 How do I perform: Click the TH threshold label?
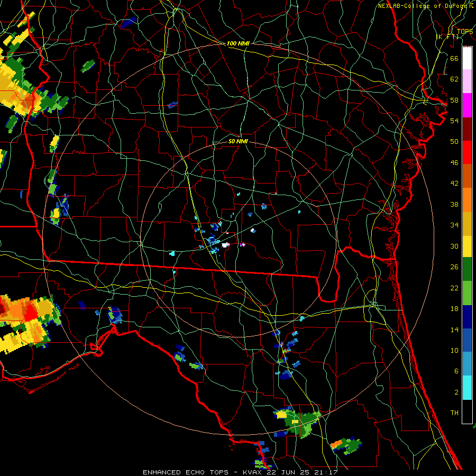click(x=454, y=413)
